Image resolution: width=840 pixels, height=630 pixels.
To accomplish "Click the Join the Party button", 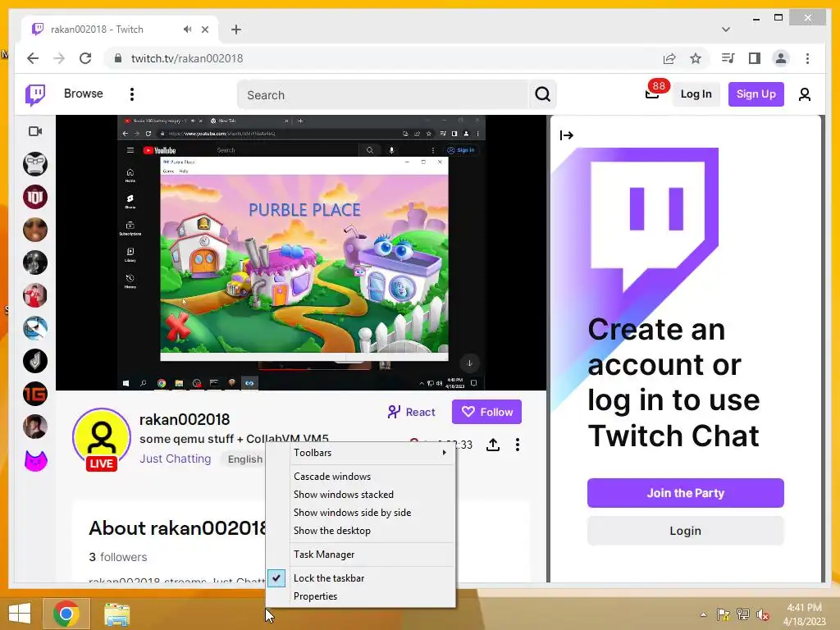I will [685, 493].
